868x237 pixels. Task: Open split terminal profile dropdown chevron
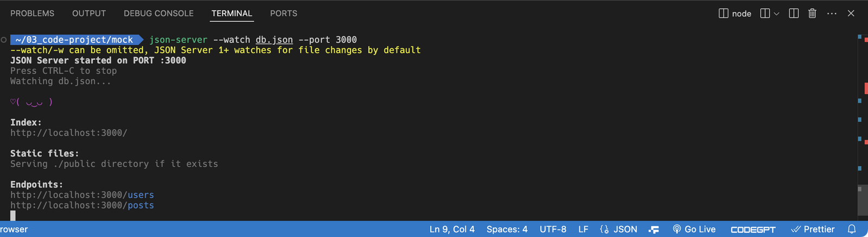[776, 14]
